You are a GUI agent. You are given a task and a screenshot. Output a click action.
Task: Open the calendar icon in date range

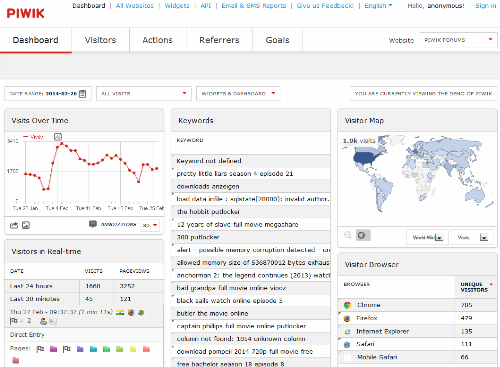click(82, 94)
